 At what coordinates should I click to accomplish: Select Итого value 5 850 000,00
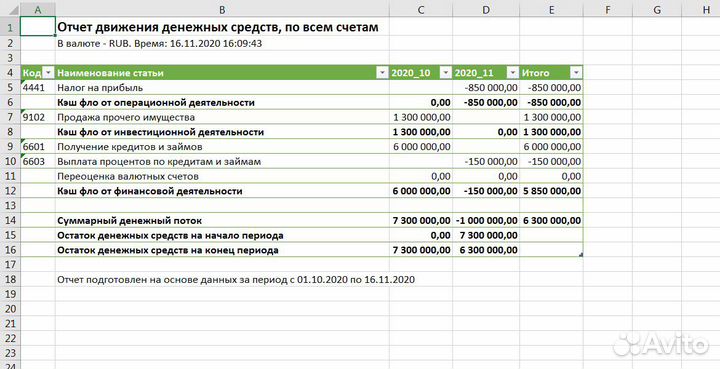[x=551, y=191]
